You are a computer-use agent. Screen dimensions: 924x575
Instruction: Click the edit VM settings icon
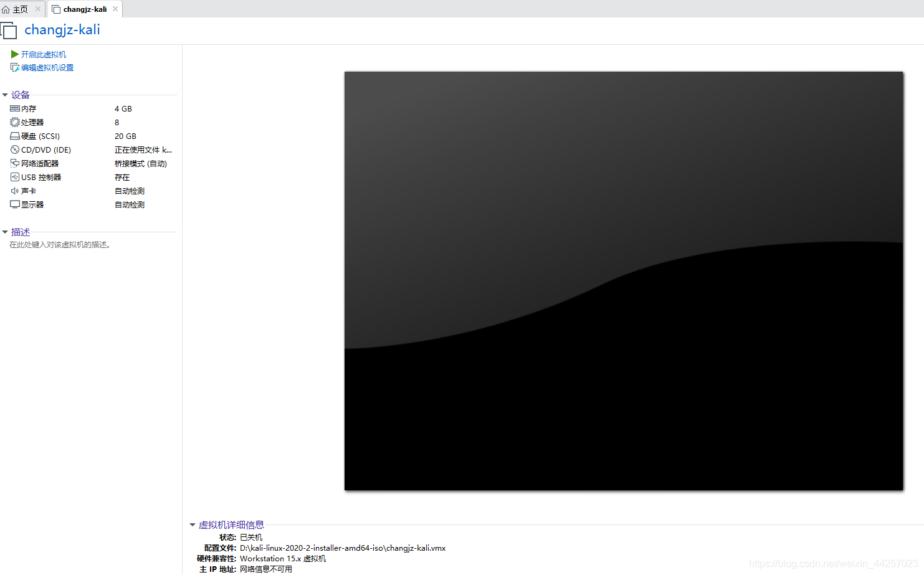[15, 67]
